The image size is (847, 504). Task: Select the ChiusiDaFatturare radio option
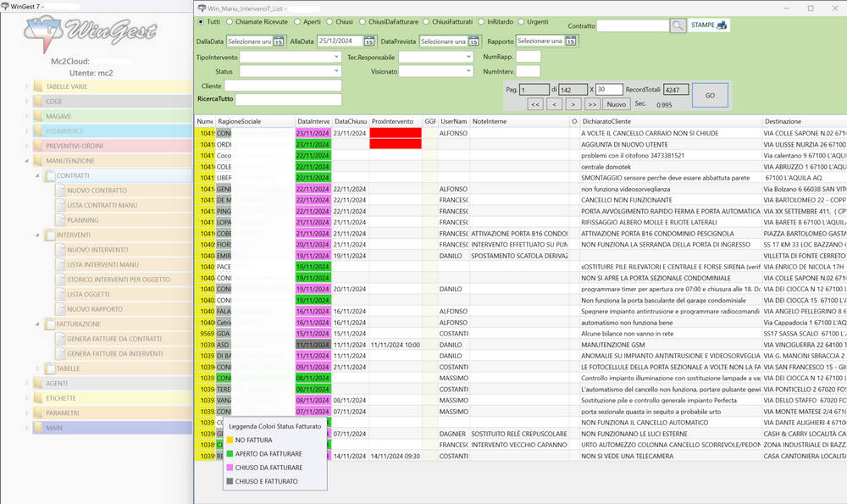click(363, 21)
